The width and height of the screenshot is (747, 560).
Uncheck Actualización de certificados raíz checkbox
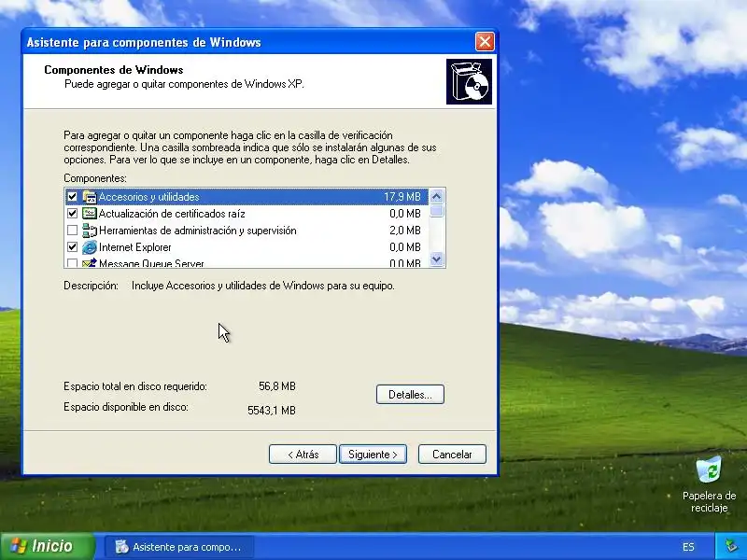point(72,214)
